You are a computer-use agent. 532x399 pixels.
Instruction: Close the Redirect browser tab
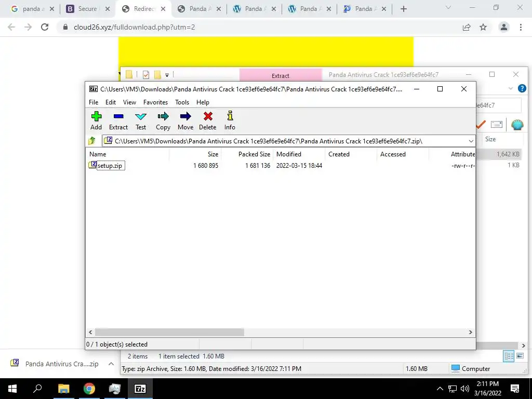[x=163, y=9]
